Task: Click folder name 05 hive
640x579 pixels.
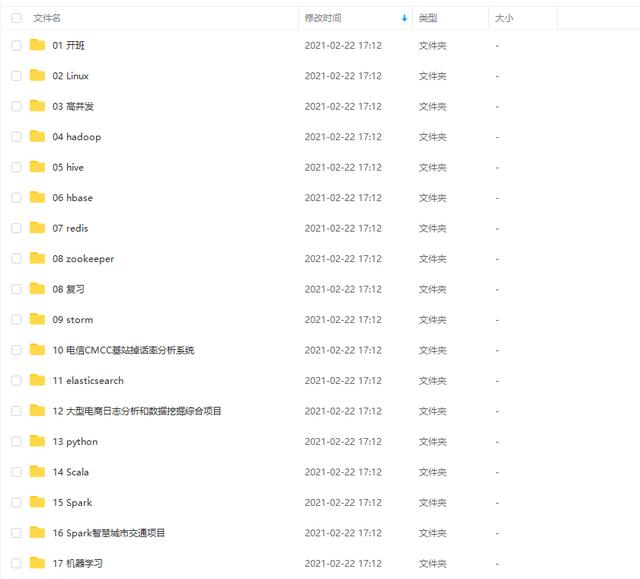Action: 68,167
